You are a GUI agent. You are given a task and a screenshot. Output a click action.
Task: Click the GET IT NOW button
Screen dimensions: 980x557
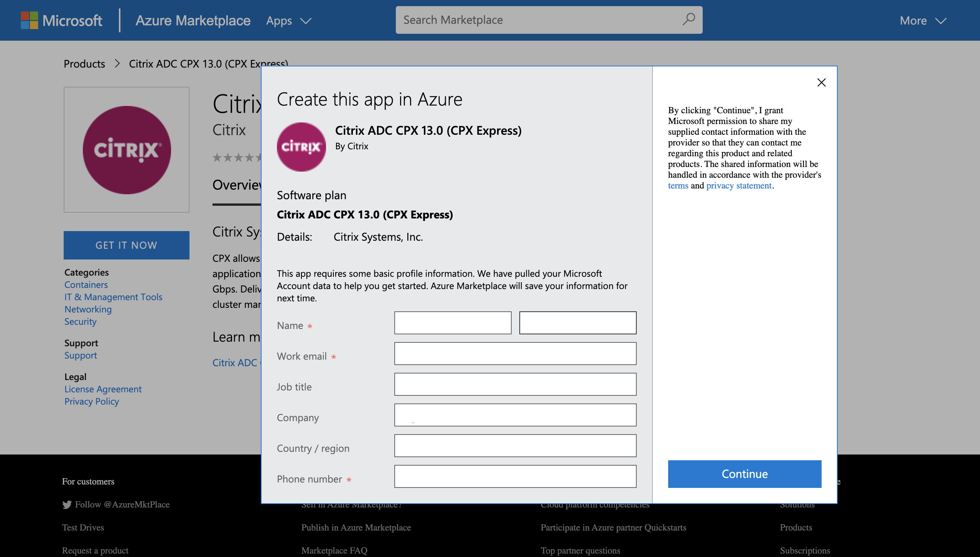click(127, 245)
